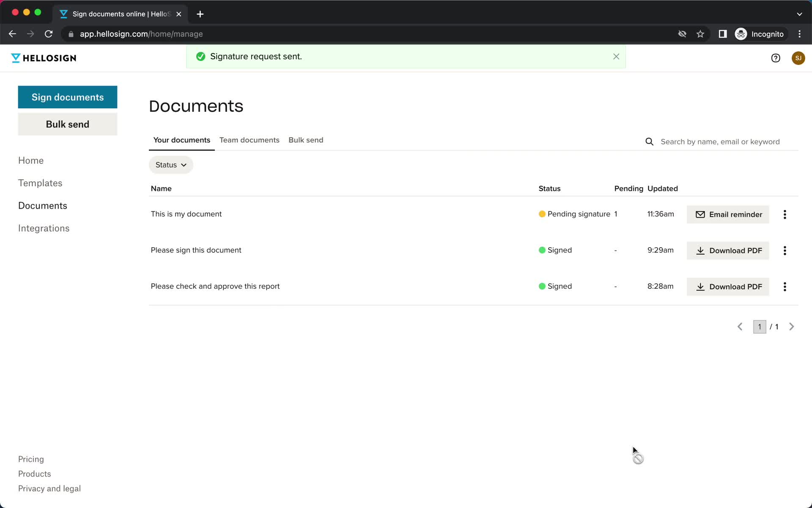Open the Integrations section in sidebar
This screenshot has height=508, width=812.
coord(44,228)
